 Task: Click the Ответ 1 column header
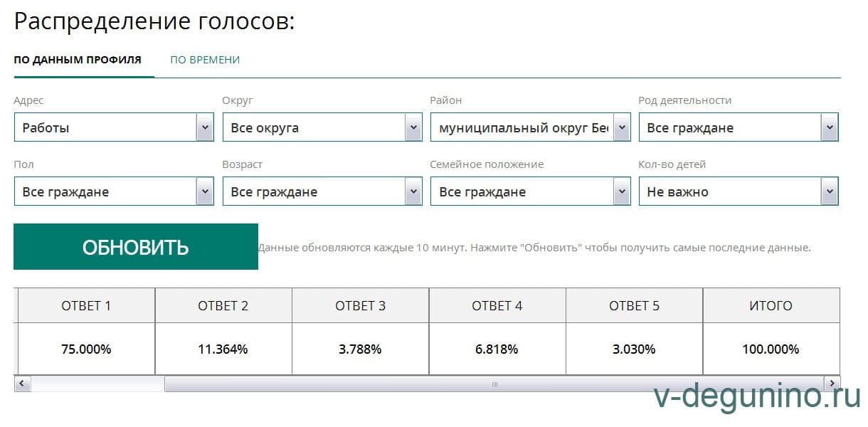click(x=86, y=306)
